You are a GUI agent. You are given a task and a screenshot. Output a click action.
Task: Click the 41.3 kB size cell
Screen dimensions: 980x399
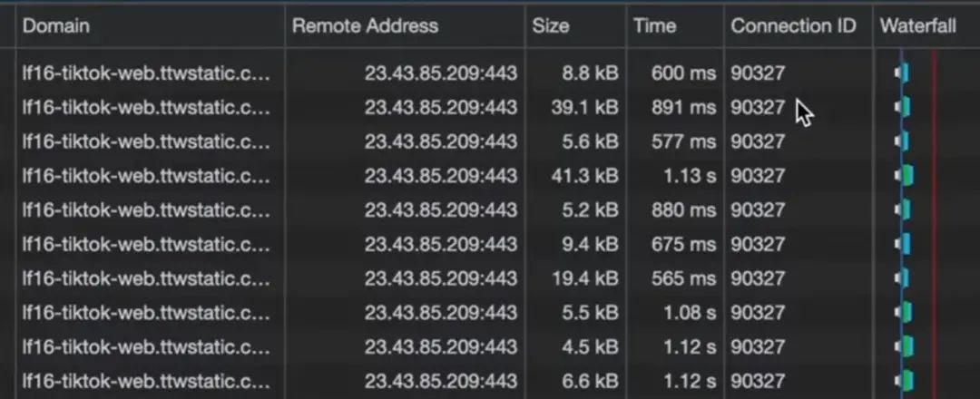pyautogui.click(x=584, y=176)
